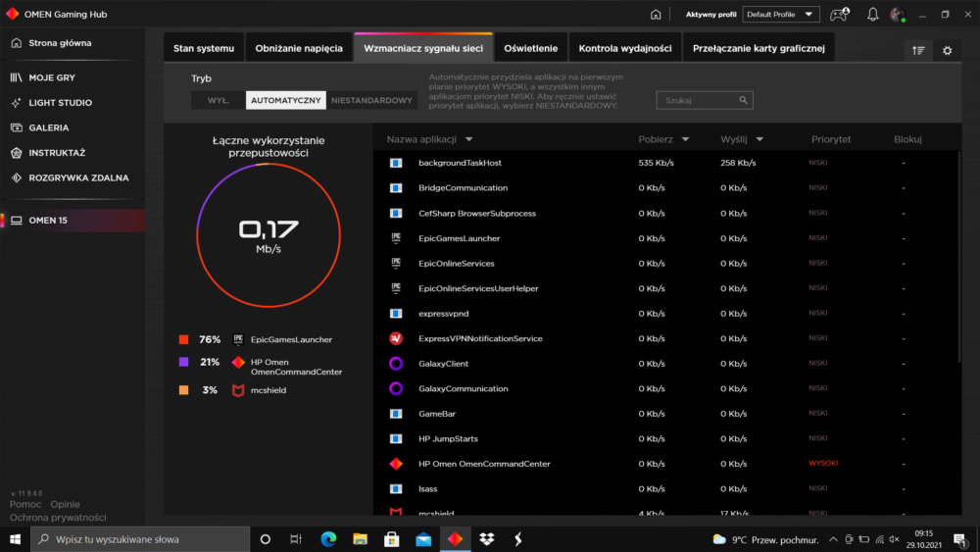
Task: Switch to Przełączanie karty graficznej tab
Action: pyautogui.click(x=759, y=48)
